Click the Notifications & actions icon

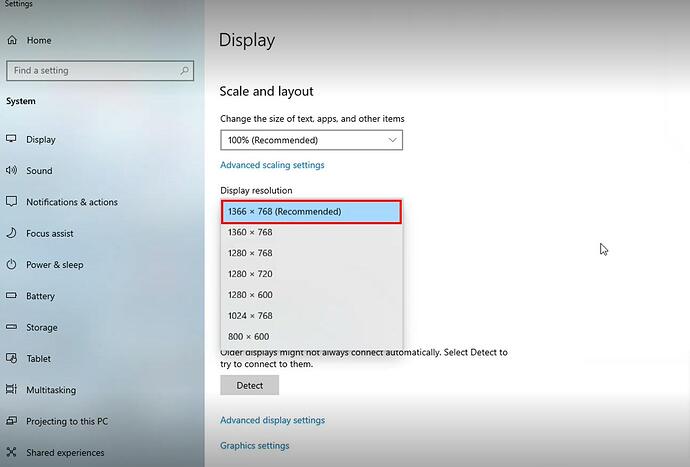(x=11, y=202)
